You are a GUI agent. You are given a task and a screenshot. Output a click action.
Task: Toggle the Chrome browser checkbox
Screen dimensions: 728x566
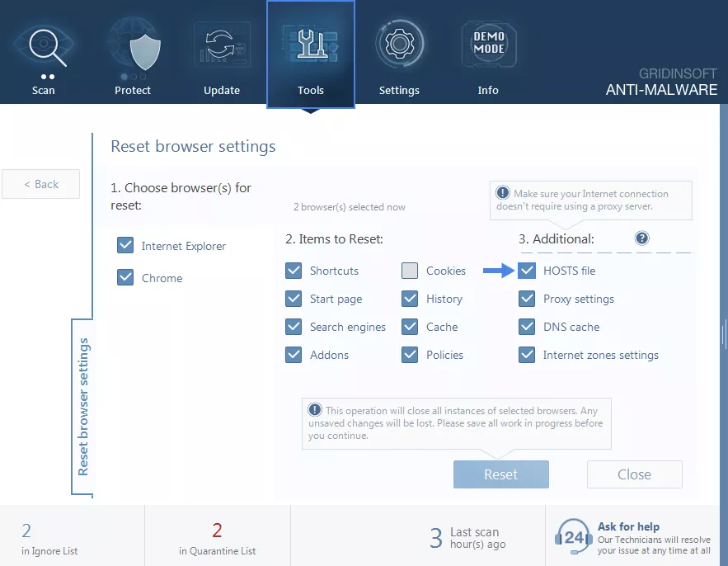click(x=125, y=278)
